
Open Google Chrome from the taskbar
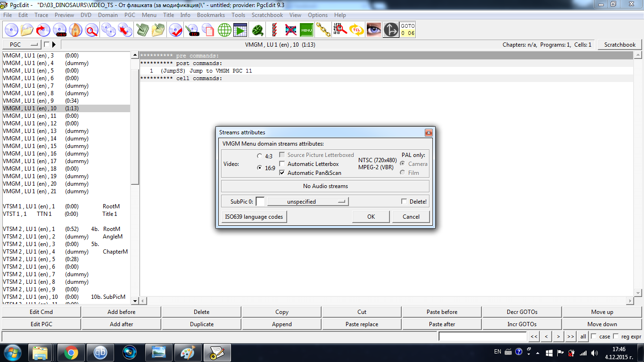71,353
